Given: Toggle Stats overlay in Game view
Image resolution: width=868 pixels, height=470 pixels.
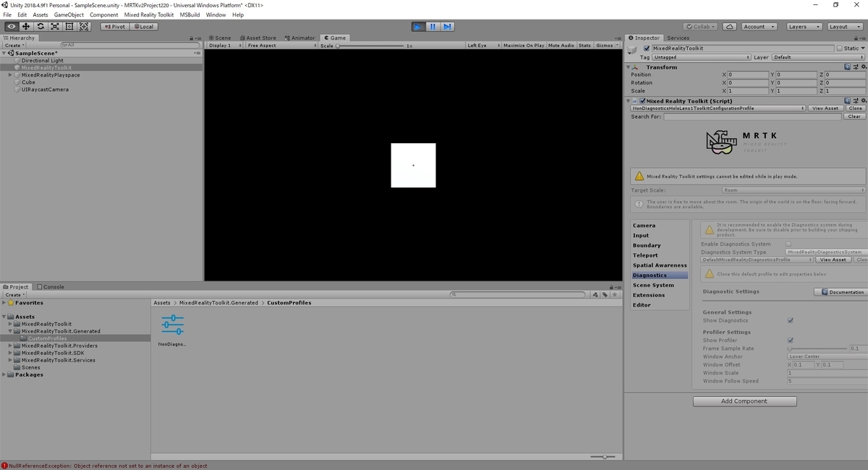Looking at the screenshot, I should click(584, 46).
